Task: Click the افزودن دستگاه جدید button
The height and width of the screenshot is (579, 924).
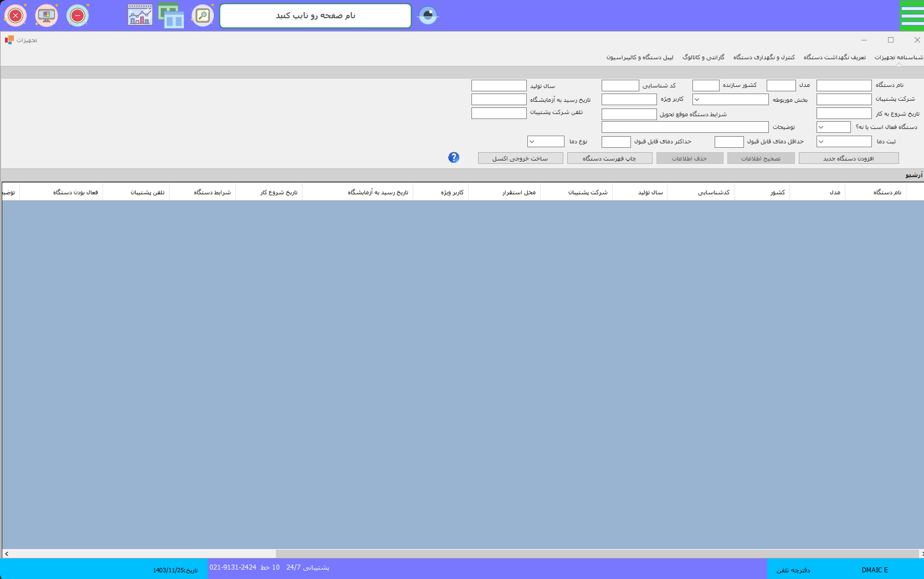Action: [x=848, y=158]
